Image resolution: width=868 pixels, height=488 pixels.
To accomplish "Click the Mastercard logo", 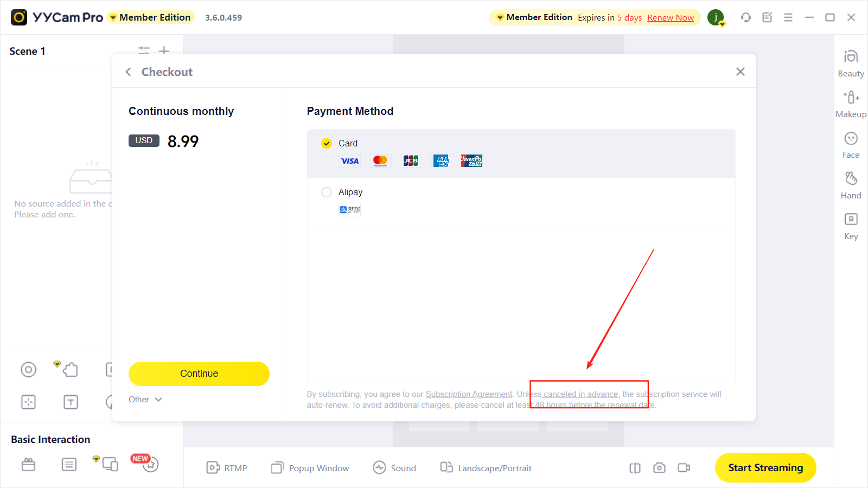I will coord(380,161).
